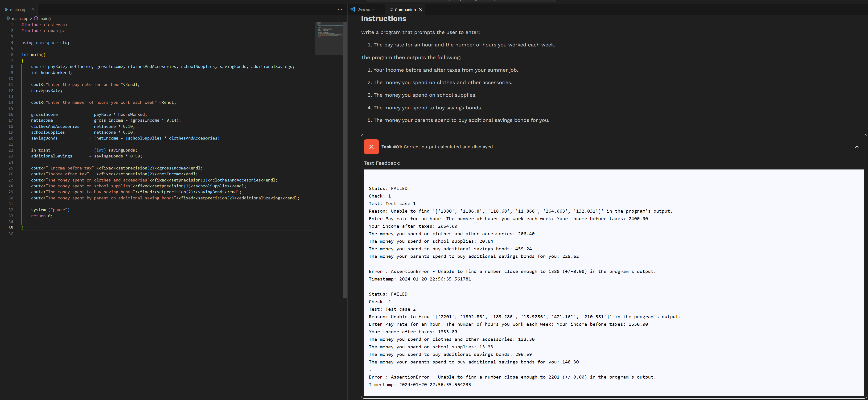Close the Companion tab
This screenshot has width=868, height=400.
click(x=420, y=9)
